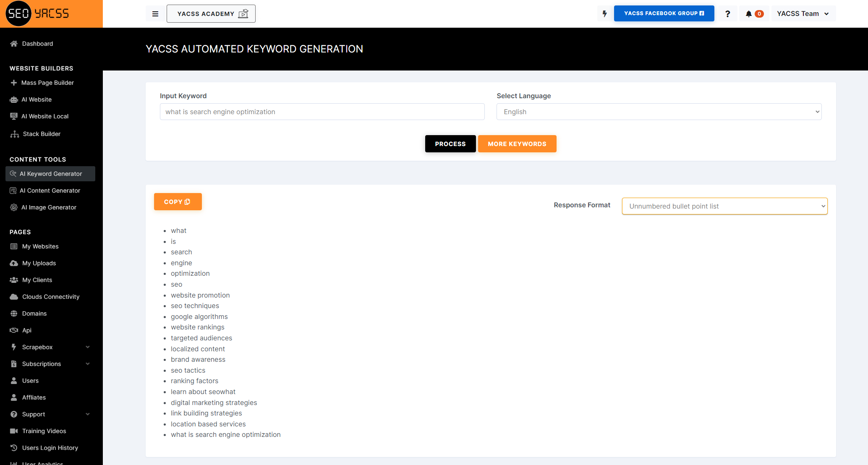Click the 'brand awareness' keyword
This screenshot has width=868, height=465.
(x=198, y=359)
